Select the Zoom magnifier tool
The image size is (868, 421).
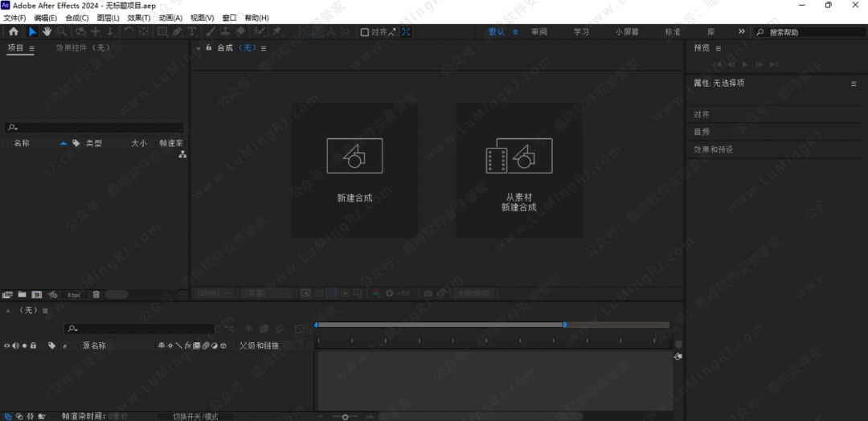[61, 31]
